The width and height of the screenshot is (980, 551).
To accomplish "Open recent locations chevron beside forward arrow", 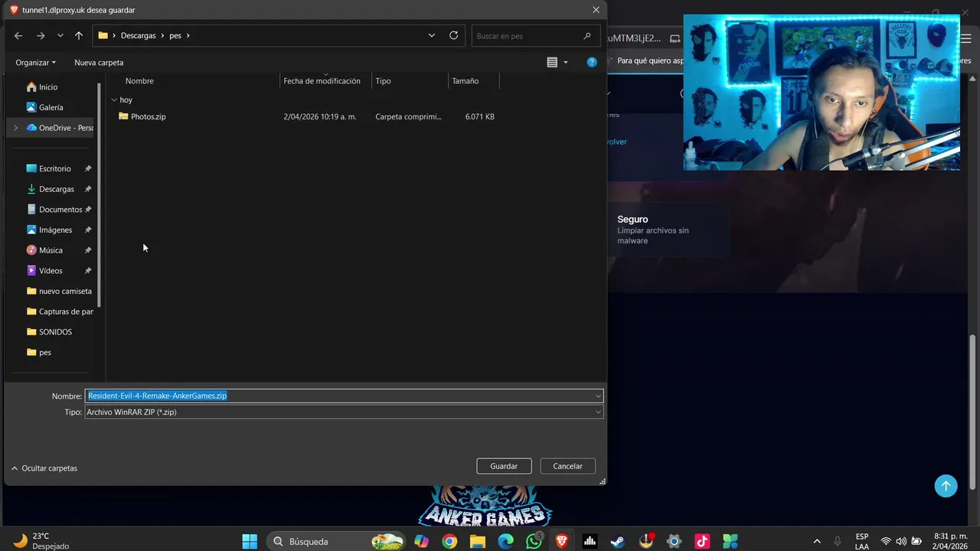I will tap(60, 35).
